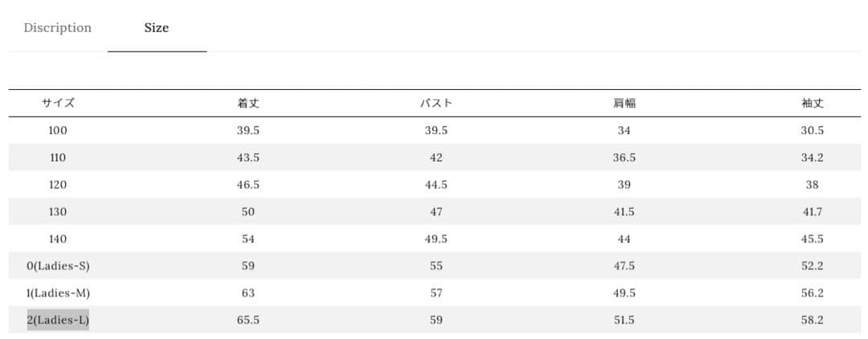Open the Discription tab
The image size is (868, 339).
point(57,28)
